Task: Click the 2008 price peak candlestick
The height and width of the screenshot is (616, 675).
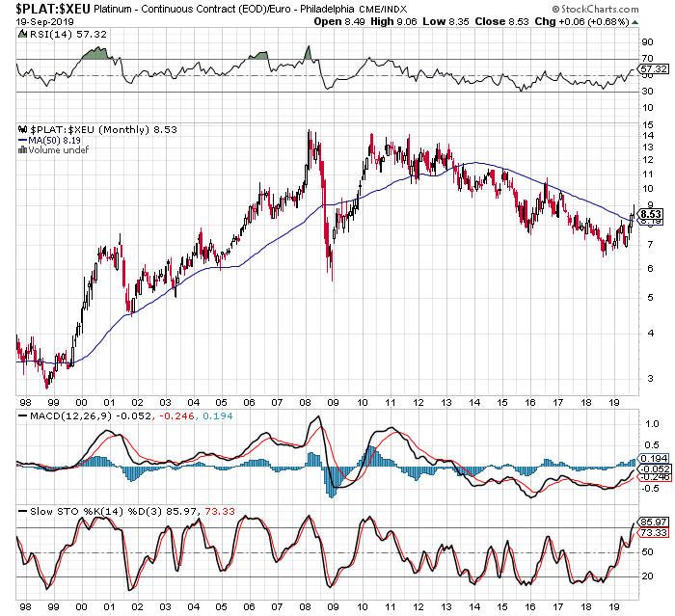Action: pos(309,135)
